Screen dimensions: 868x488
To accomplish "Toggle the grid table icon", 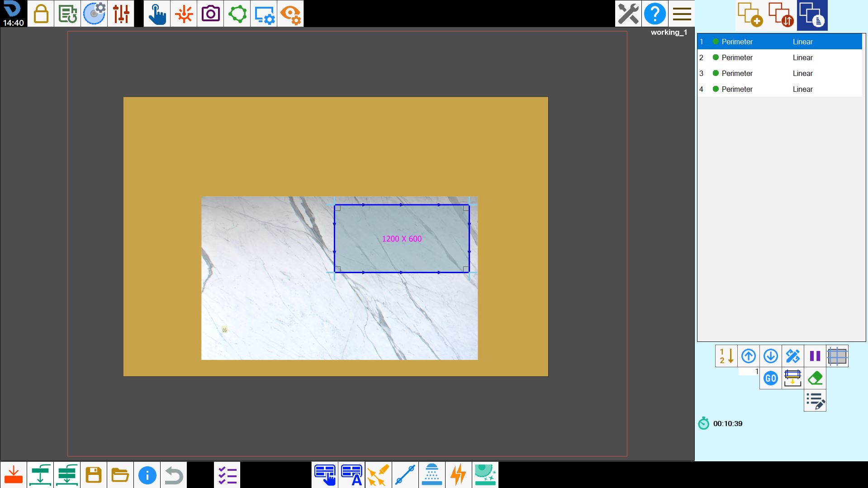I will pos(837,356).
